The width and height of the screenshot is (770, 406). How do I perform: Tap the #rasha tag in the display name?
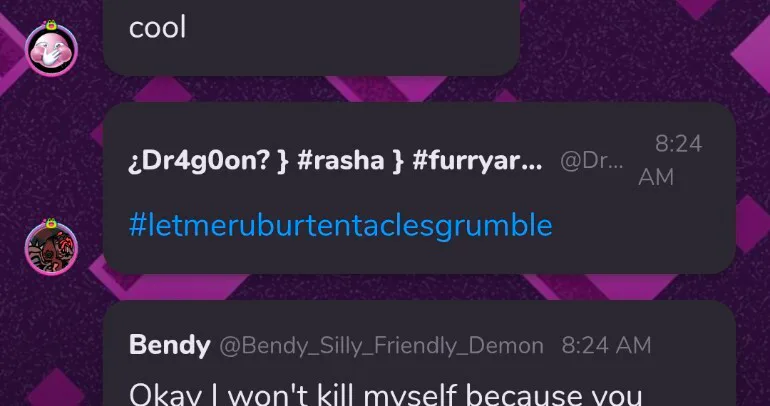[x=340, y=161]
